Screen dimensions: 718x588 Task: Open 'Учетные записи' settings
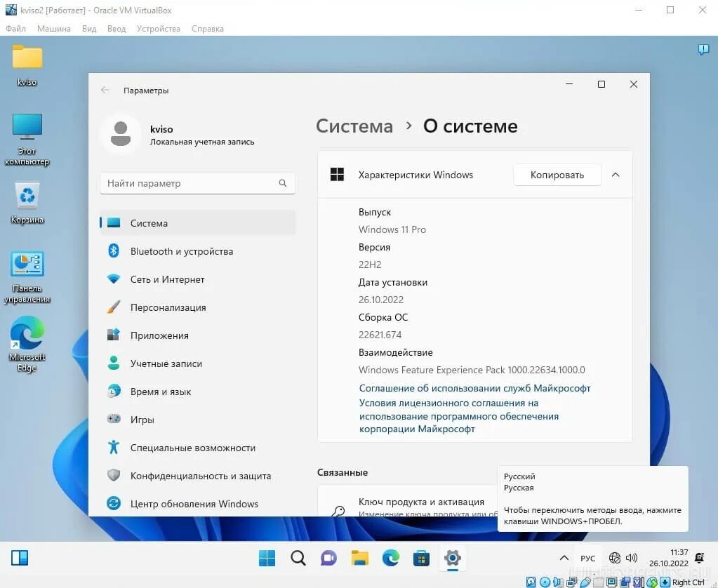tap(198, 363)
